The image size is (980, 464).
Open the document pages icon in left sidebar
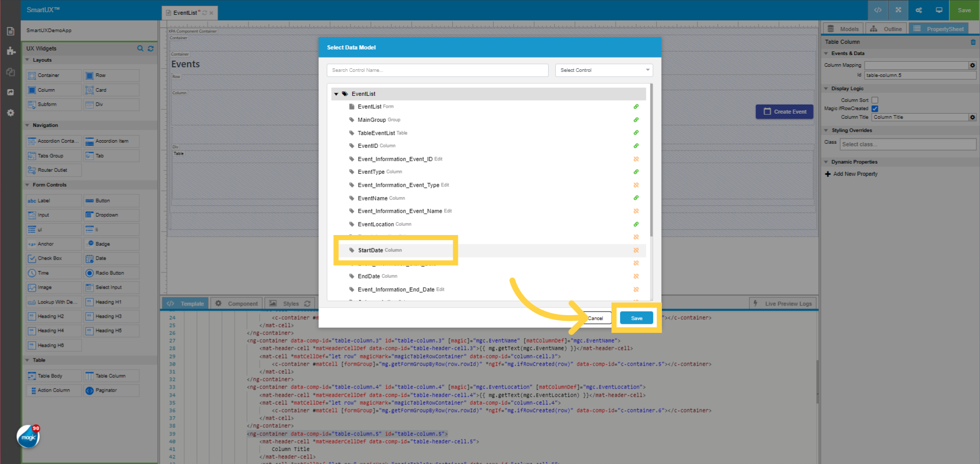pyautogui.click(x=10, y=31)
